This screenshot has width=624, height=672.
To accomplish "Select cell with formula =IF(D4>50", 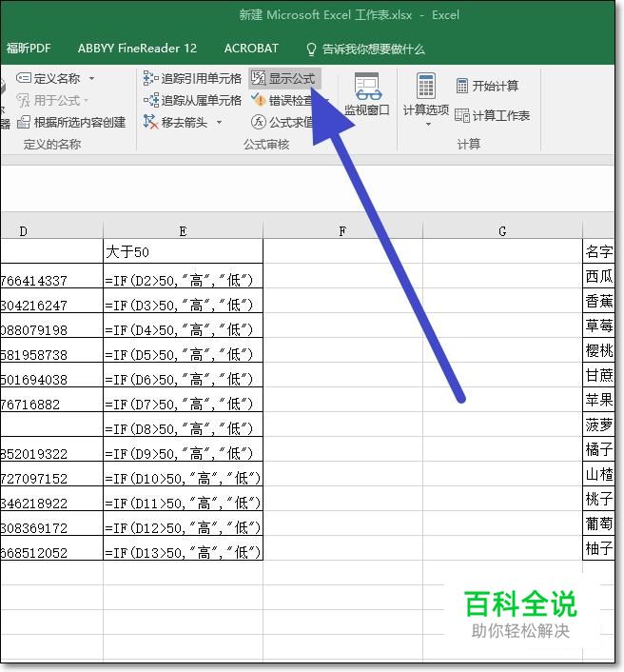I will click(x=183, y=326).
